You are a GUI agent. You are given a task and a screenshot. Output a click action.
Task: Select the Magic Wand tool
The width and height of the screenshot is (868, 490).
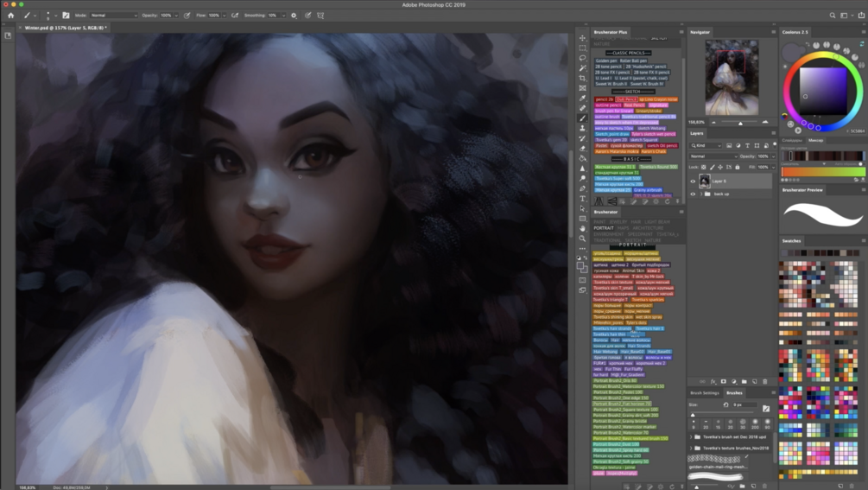click(582, 68)
